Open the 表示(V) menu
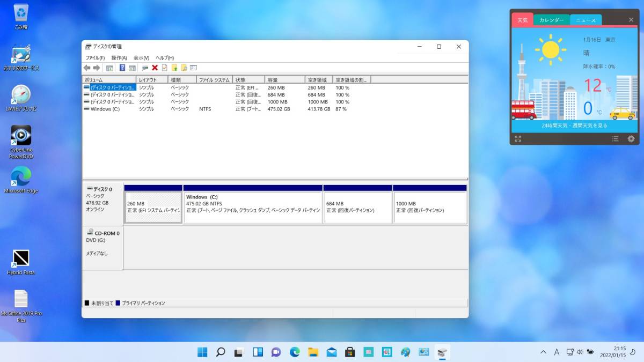The width and height of the screenshot is (644, 362). 141,57
